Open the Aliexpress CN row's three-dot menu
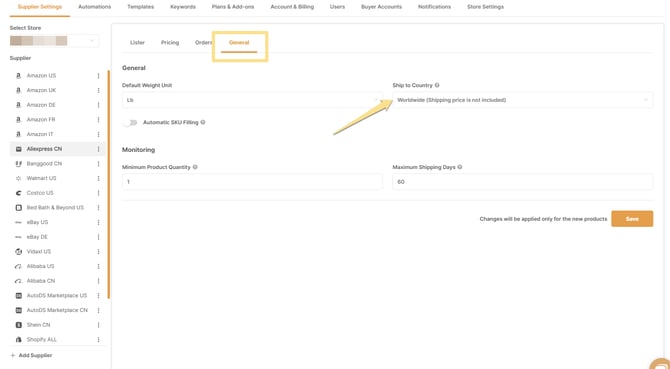The width and height of the screenshot is (670, 369). (98, 149)
